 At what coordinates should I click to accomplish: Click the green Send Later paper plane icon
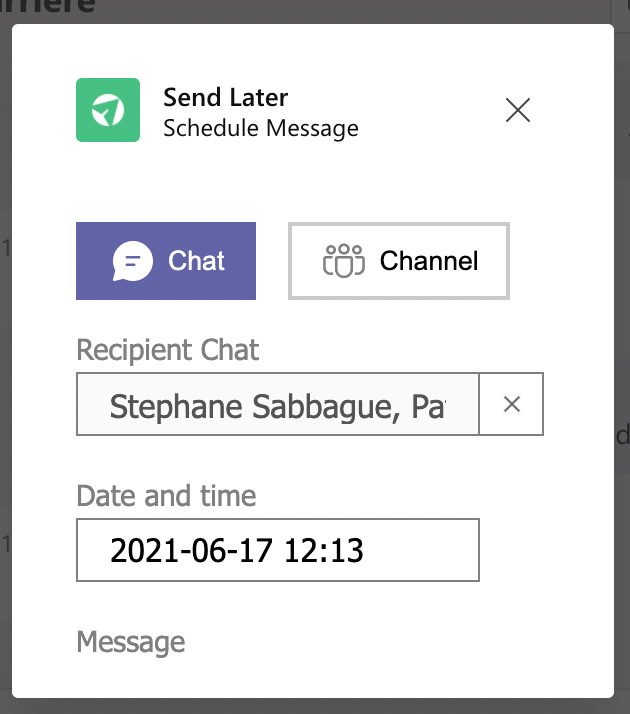(x=107, y=111)
